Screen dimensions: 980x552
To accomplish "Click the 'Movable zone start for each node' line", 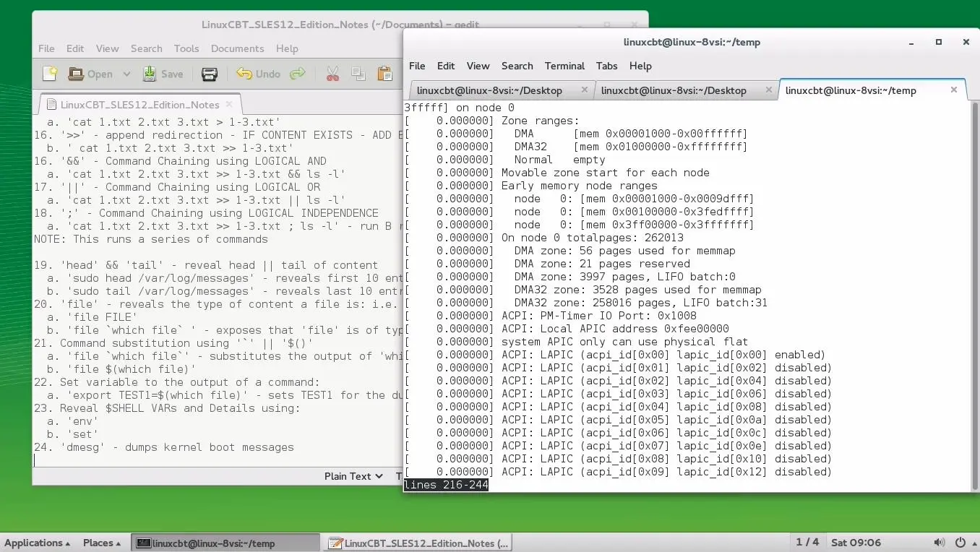I will 606,173.
